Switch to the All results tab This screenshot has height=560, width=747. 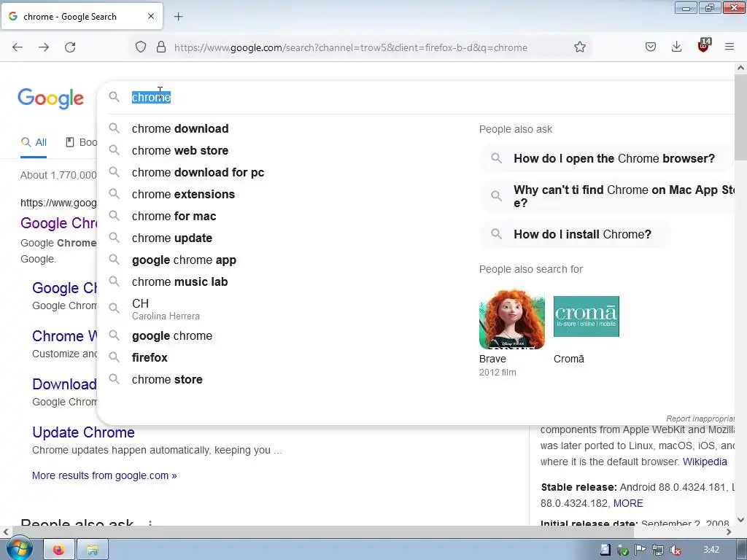[x=34, y=142]
